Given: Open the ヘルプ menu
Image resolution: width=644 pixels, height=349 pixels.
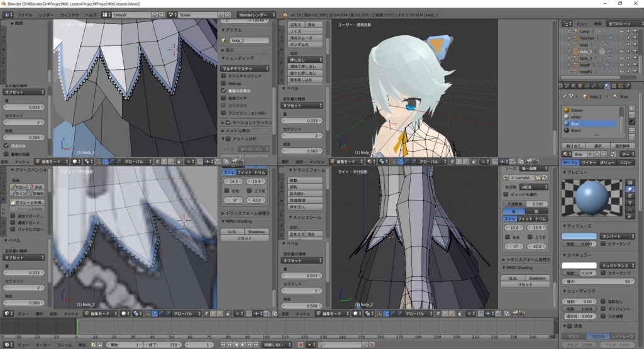Looking at the screenshot, I should (x=91, y=15).
